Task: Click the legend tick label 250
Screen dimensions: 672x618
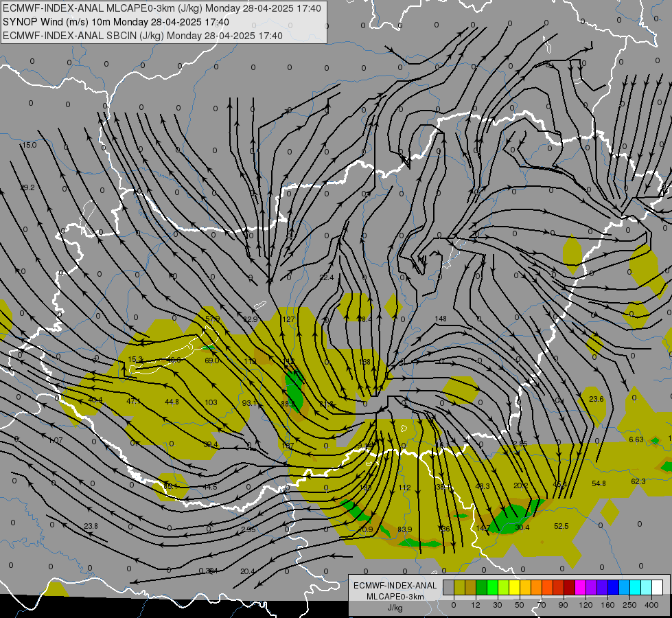Action: pos(629,605)
